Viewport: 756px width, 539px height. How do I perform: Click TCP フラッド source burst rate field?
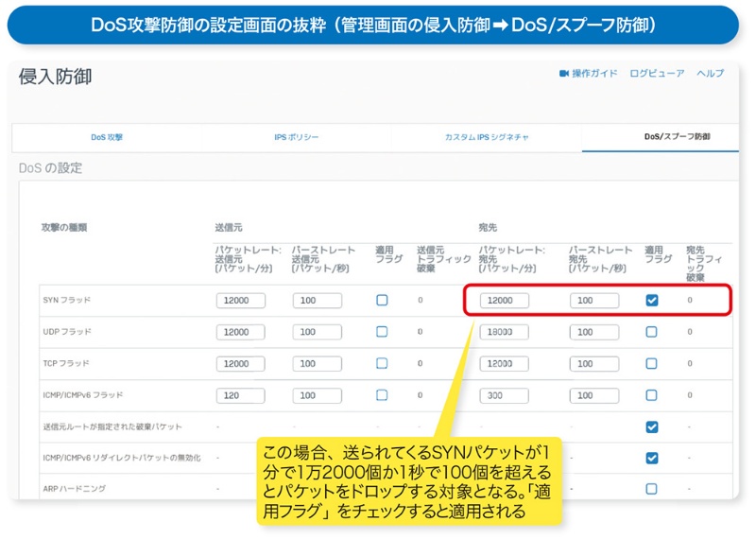pyautogui.click(x=318, y=363)
